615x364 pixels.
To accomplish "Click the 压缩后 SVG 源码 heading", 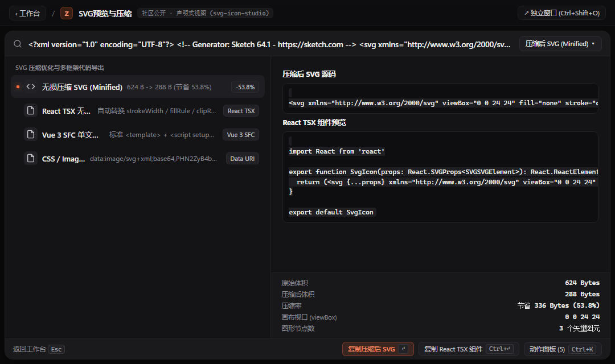I will pyautogui.click(x=309, y=74).
